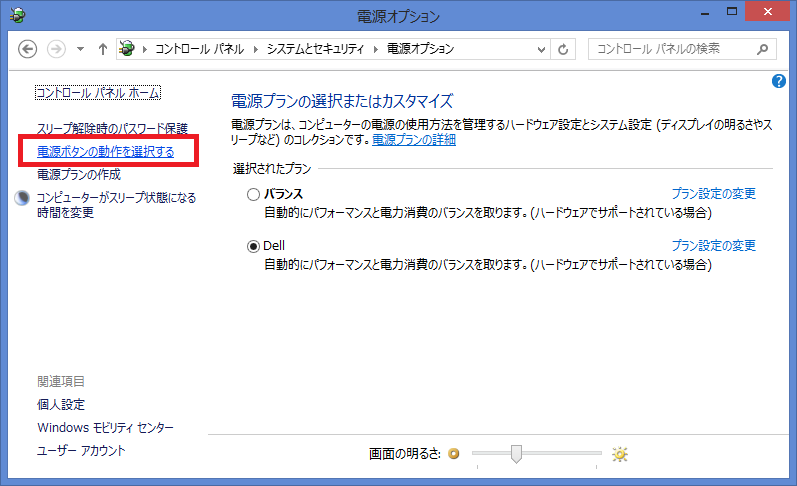The height and width of the screenshot is (486, 797).
Task: Click the dim brightness sun icon
Action: (454, 454)
